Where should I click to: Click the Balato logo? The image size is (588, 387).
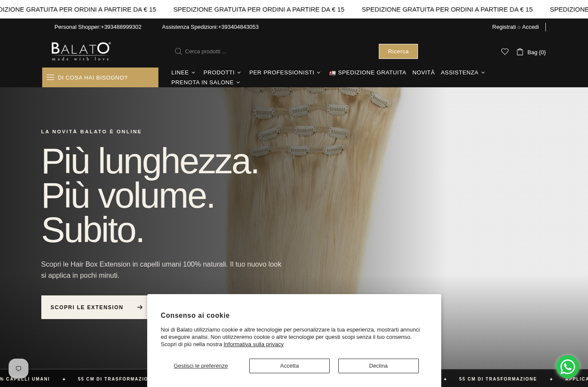click(81, 52)
